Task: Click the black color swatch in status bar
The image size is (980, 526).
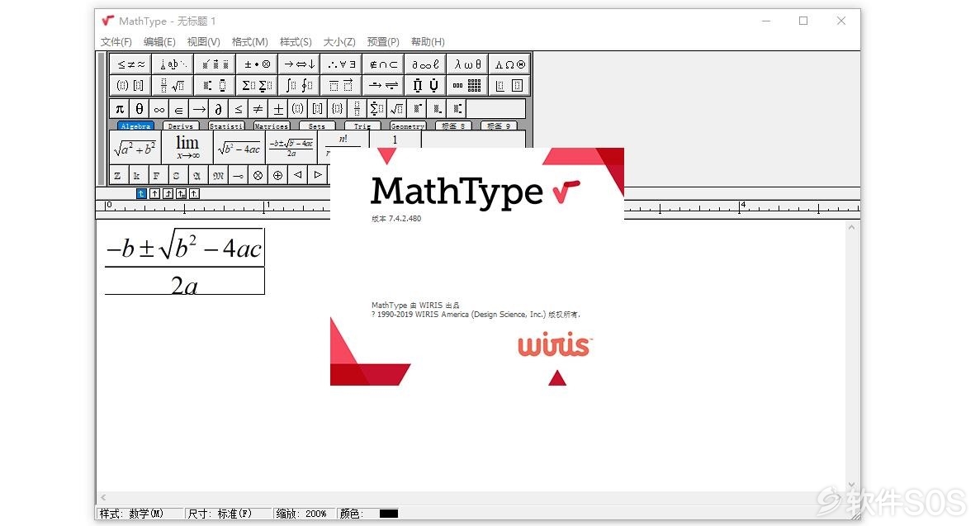Action: (389, 514)
